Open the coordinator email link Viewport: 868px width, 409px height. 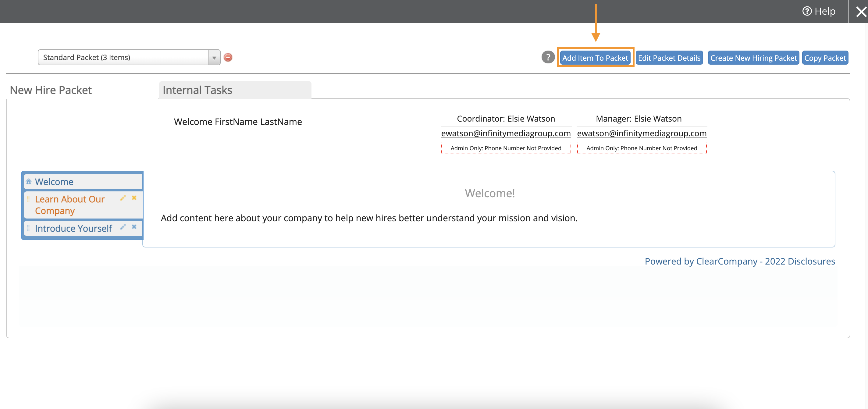pyautogui.click(x=506, y=133)
